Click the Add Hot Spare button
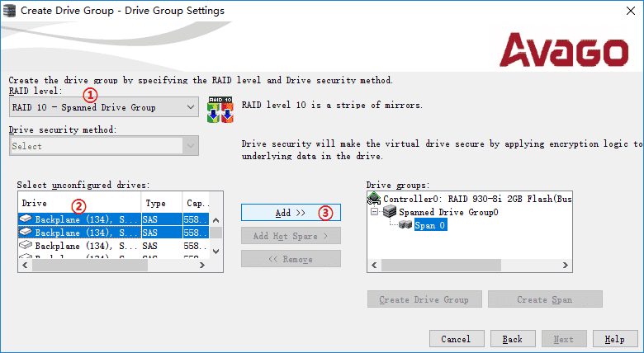This screenshot has width=644, height=353. click(291, 236)
